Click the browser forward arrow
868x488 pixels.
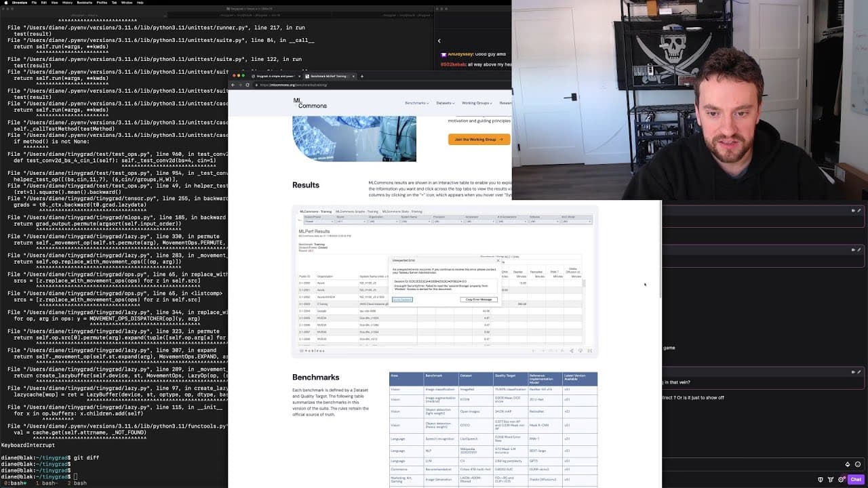point(241,85)
